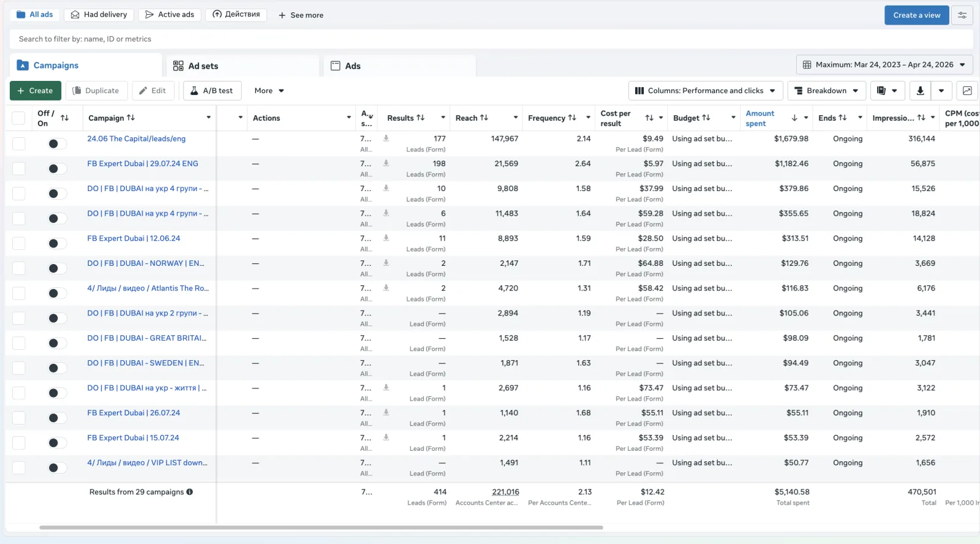Open the Columns: Performance and clicks dropdown
This screenshot has width=980, height=544.
click(706, 91)
